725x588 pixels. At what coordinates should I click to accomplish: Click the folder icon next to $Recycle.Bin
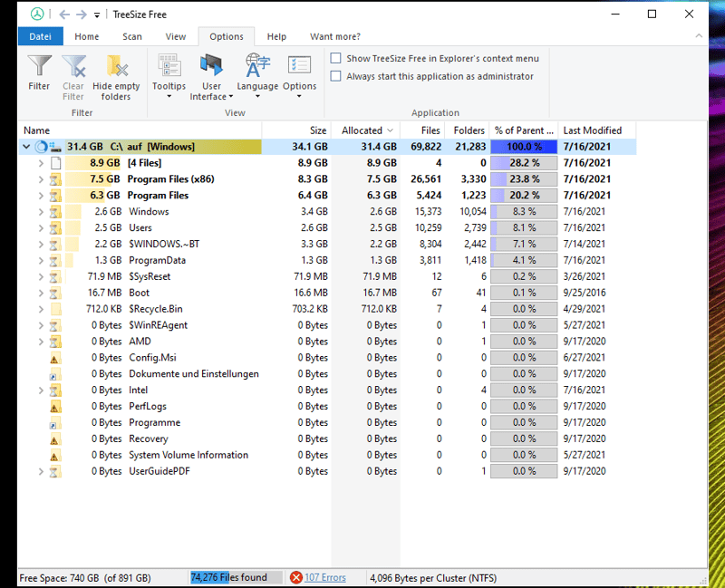coord(55,309)
